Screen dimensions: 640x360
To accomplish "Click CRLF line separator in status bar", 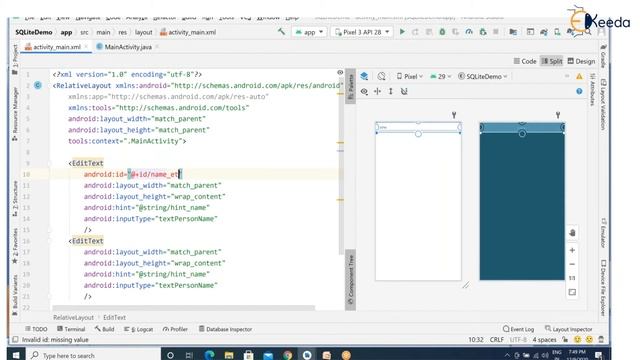I will tap(497, 340).
